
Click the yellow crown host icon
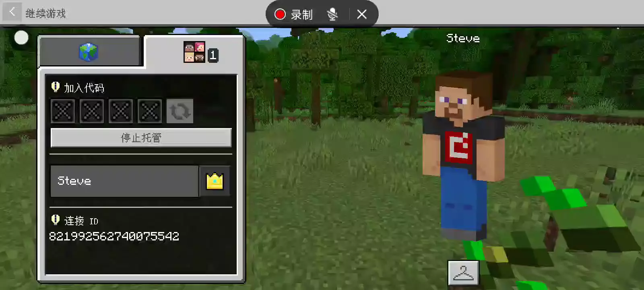(215, 181)
